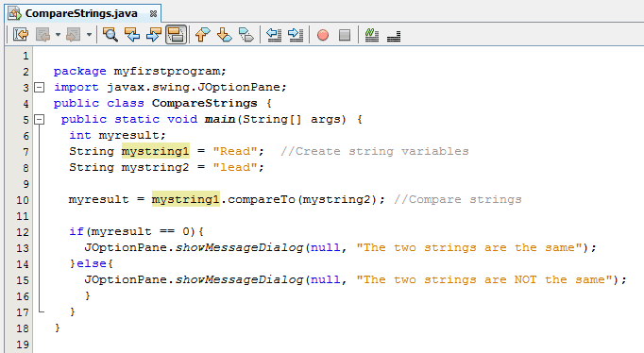Click showMessageDialog on line 13
Image resolution: width=644 pixels, height=353 pixels.
tap(239, 248)
